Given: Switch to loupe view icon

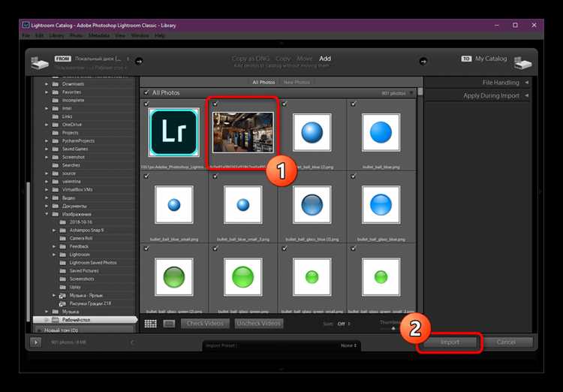Looking at the screenshot, I should pos(169,324).
